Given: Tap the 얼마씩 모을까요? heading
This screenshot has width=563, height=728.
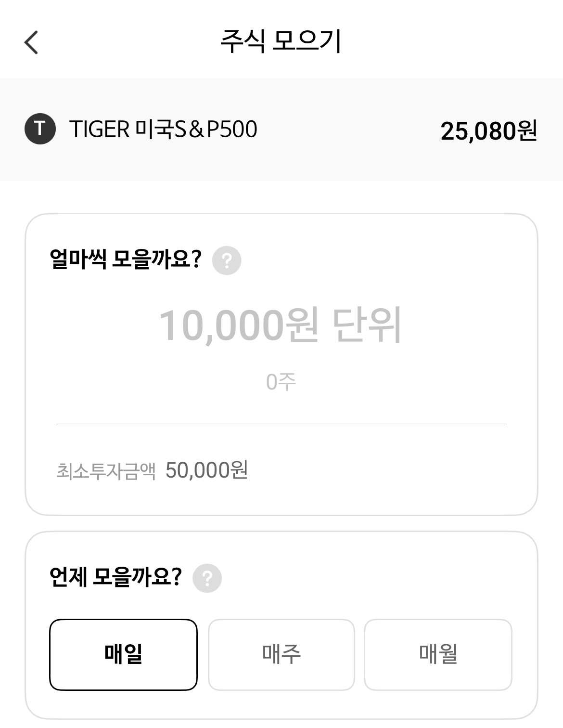Looking at the screenshot, I should (x=125, y=260).
